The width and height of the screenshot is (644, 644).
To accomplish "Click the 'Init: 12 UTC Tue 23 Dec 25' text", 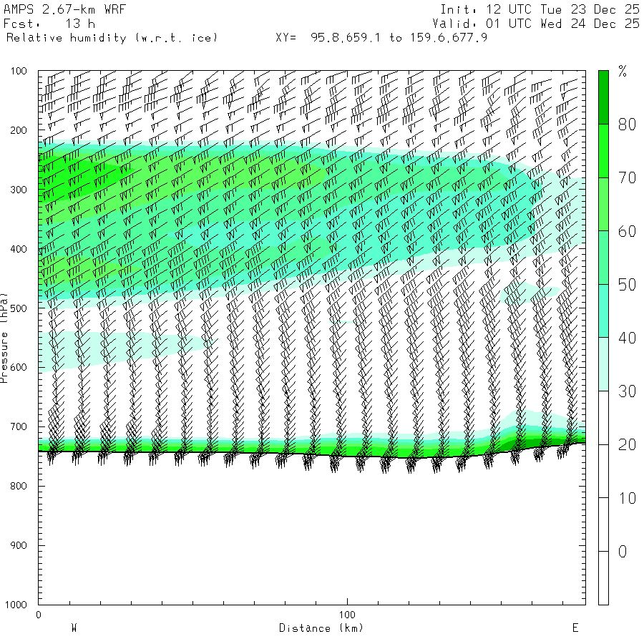I will click(x=540, y=9).
